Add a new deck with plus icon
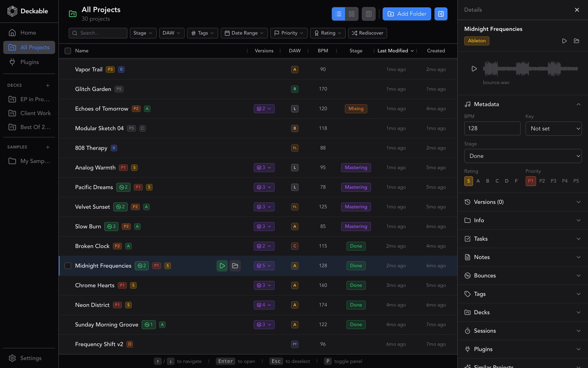The width and height of the screenshot is (588, 368). click(48, 85)
